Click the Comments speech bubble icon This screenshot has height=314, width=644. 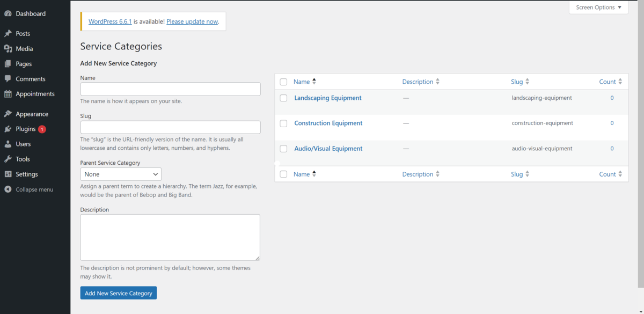point(8,78)
